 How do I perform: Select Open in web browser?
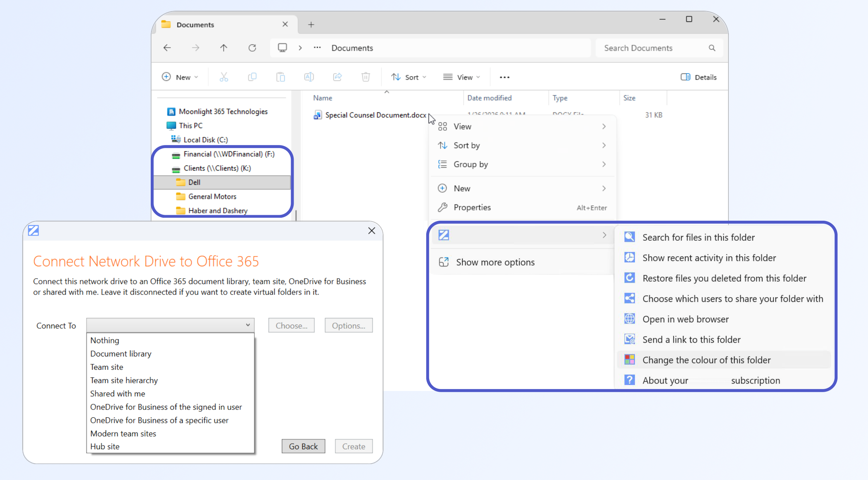(723, 319)
